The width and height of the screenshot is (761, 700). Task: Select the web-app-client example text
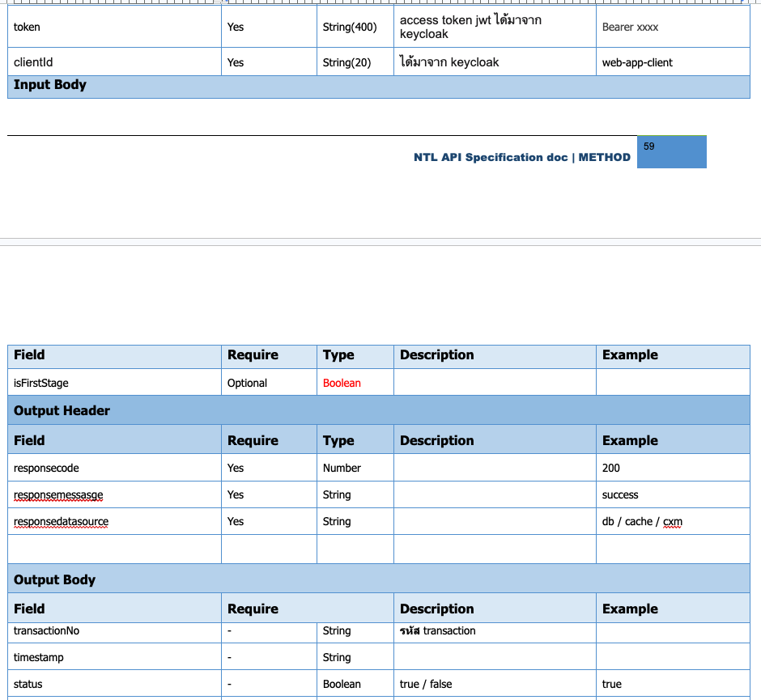(x=637, y=62)
